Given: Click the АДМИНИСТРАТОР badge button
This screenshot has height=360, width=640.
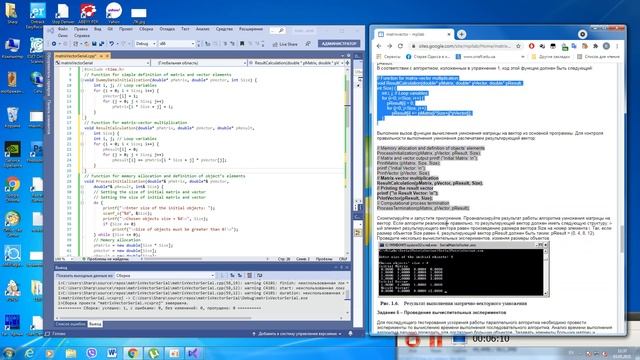Looking at the screenshot, I should coord(339,43).
